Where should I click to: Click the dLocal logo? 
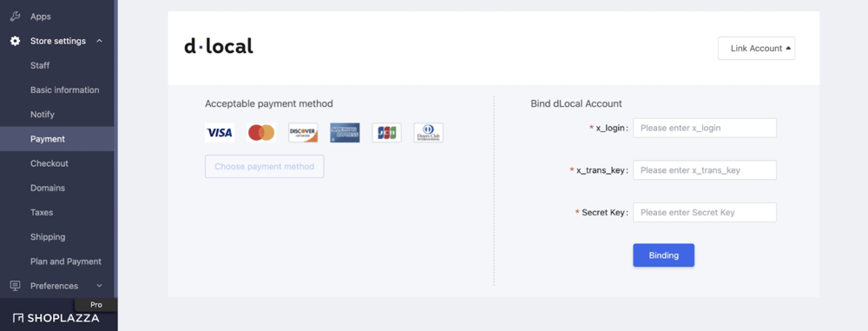click(219, 46)
